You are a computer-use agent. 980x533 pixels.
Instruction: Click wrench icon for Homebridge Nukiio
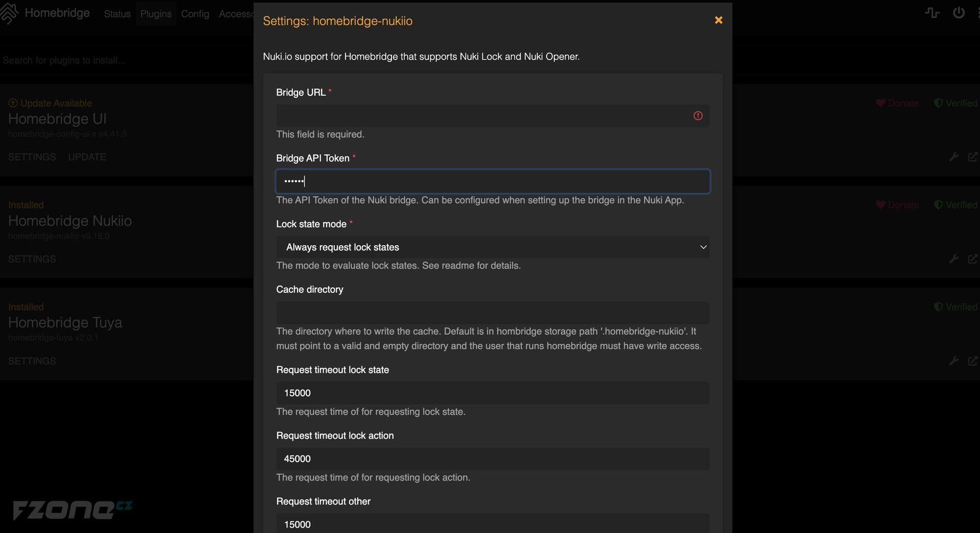[x=953, y=259]
